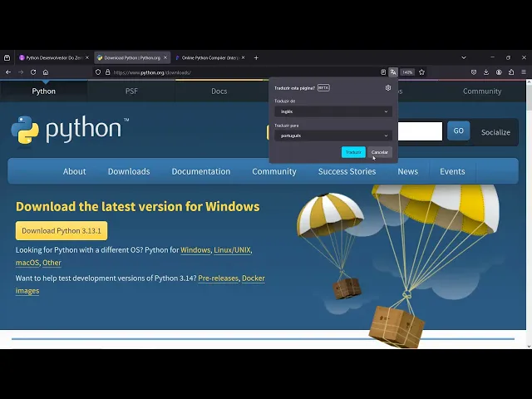532x399 pixels.
Task: Select Python in the top site bar
Action: pyautogui.click(x=44, y=91)
